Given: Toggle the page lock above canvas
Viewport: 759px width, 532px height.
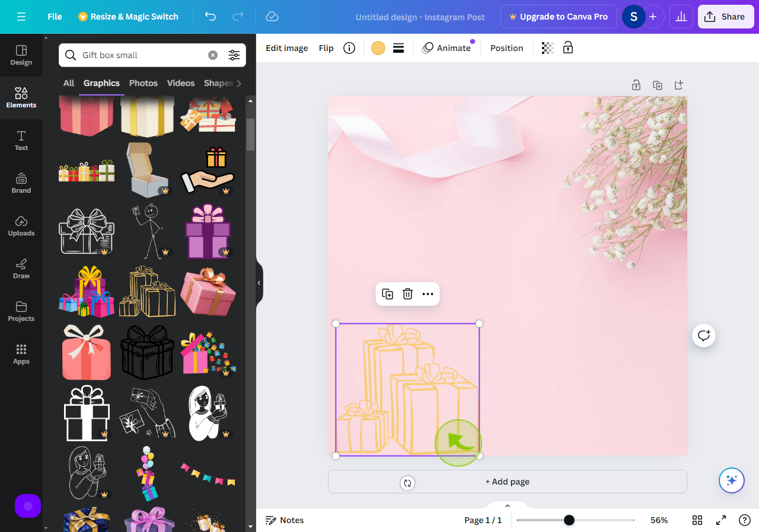Looking at the screenshot, I should (636, 85).
